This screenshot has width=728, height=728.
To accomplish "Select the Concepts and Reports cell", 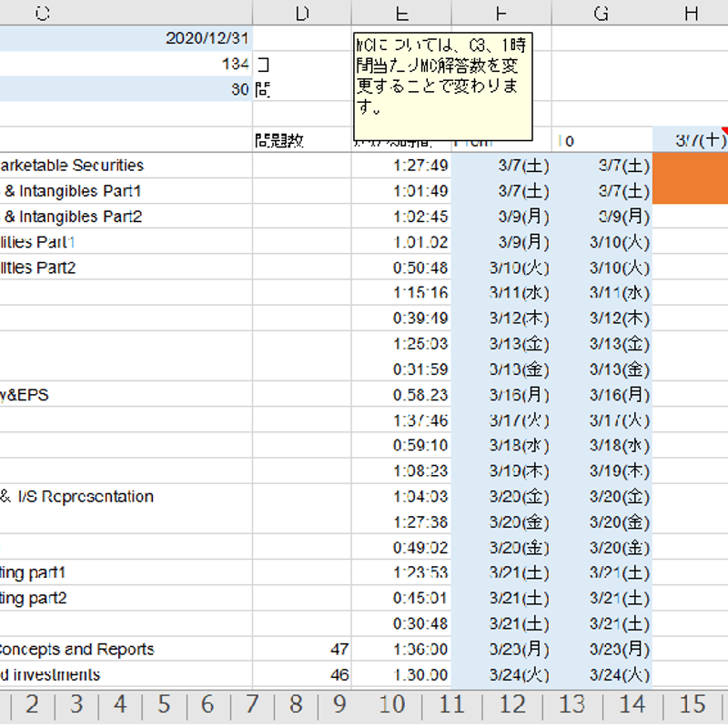I will click(126, 649).
